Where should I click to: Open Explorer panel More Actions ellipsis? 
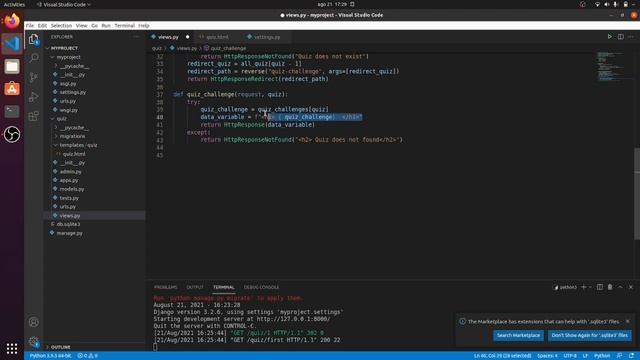click(136, 37)
